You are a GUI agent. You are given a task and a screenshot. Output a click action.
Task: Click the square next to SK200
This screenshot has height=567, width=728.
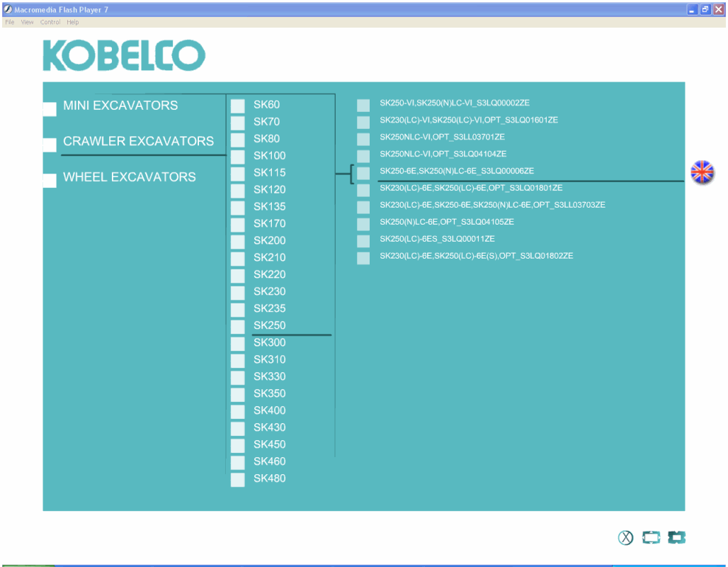point(238,242)
